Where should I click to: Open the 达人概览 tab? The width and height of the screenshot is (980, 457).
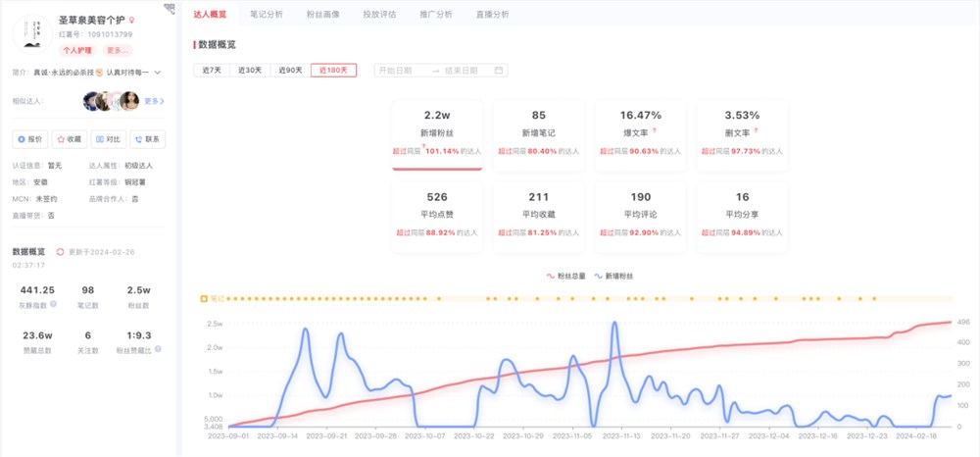pos(211,14)
